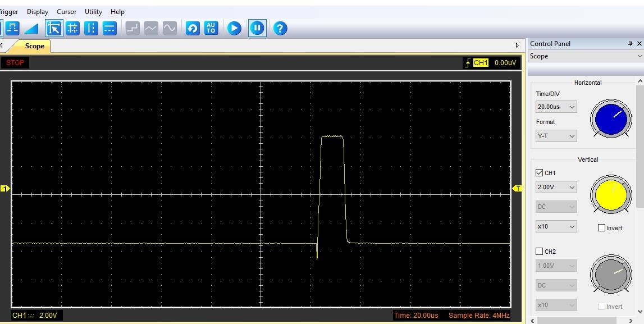Click the red STOP status label
644x324 pixels.
[x=15, y=63]
